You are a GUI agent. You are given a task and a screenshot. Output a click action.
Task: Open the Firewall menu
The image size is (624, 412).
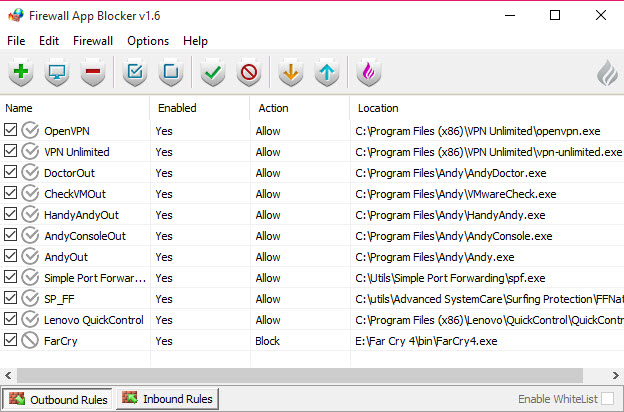click(x=93, y=41)
